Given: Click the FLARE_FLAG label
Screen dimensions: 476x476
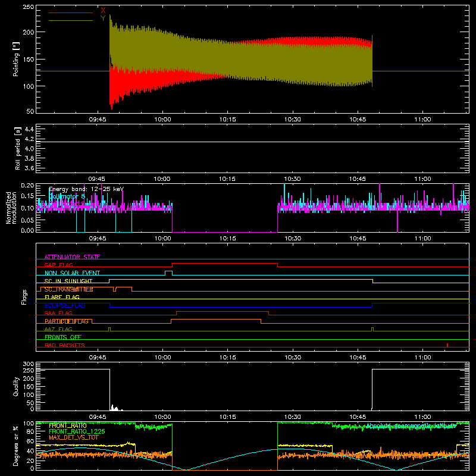Looking at the screenshot, I should tap(62, 297).
